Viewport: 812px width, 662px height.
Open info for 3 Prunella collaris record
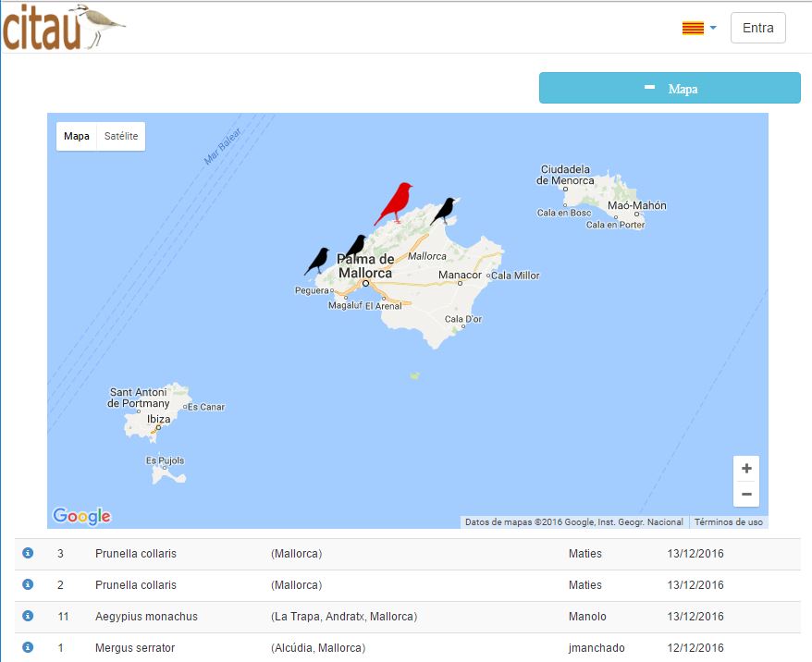tap(28, 553)
